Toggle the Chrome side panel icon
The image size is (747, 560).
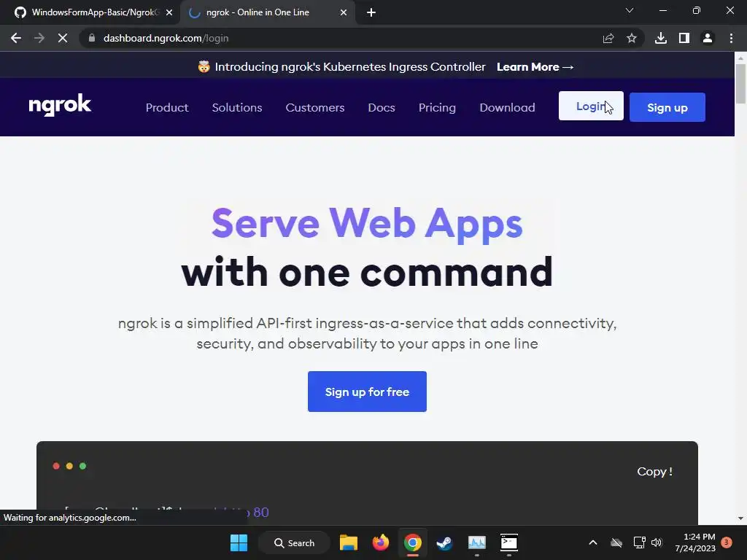[684, 38]
